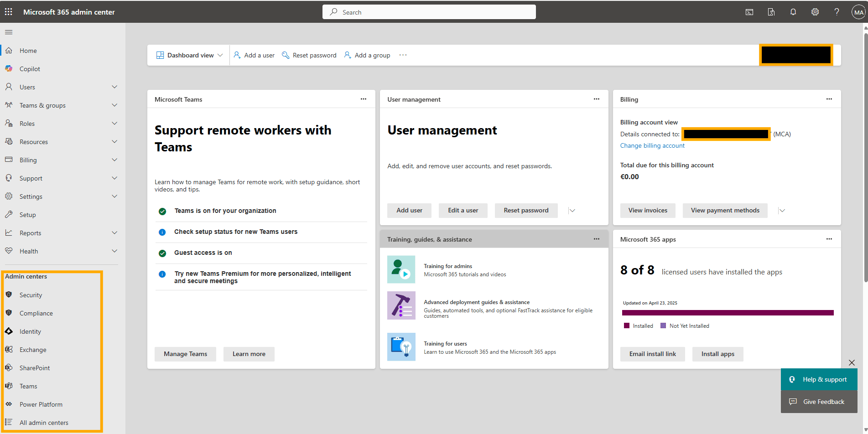Click the MA account avatar
Image resolution: width=868 pixels, height=434 pixels.
858,12
